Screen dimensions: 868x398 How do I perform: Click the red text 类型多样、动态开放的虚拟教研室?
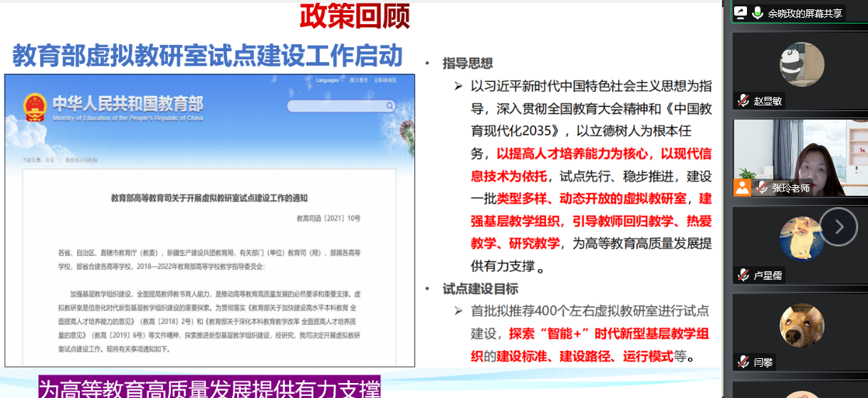click(x=592, y=198)
